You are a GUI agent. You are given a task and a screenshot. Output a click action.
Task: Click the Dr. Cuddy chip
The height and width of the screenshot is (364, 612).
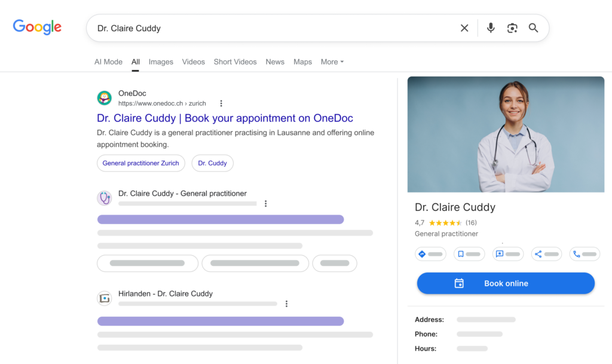212,163
